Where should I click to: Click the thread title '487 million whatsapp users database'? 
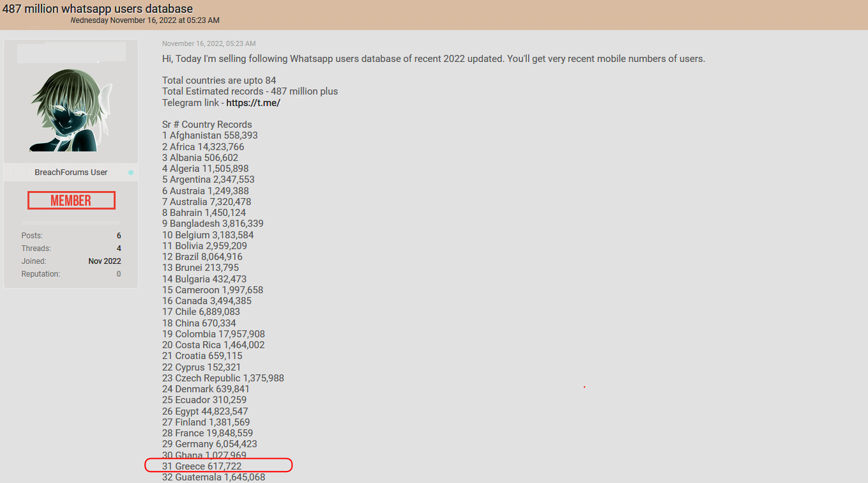tap(97, 9)
